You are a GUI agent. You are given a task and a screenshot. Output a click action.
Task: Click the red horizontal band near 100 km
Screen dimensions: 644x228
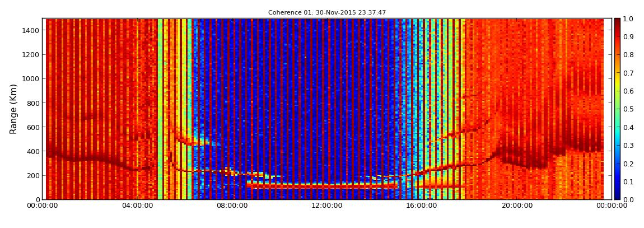coord(323,186)
